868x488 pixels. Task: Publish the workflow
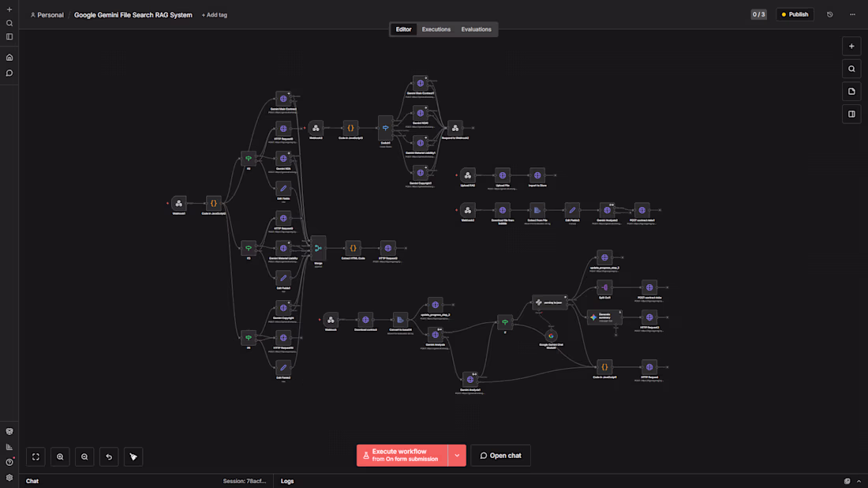795,14
